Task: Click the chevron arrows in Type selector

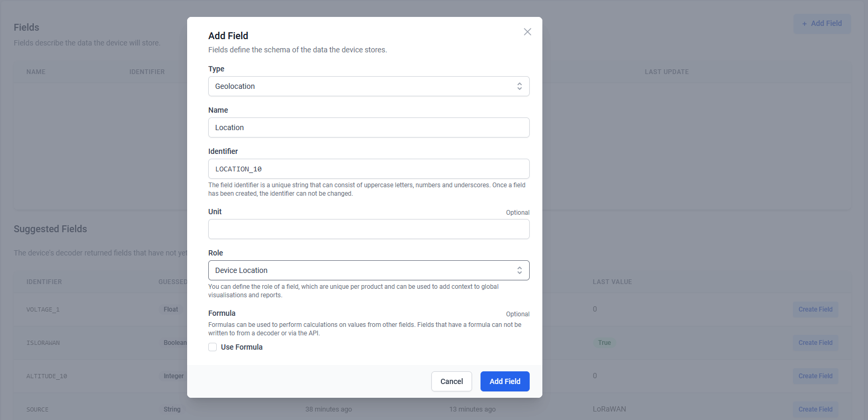Action: pos(520,86)
